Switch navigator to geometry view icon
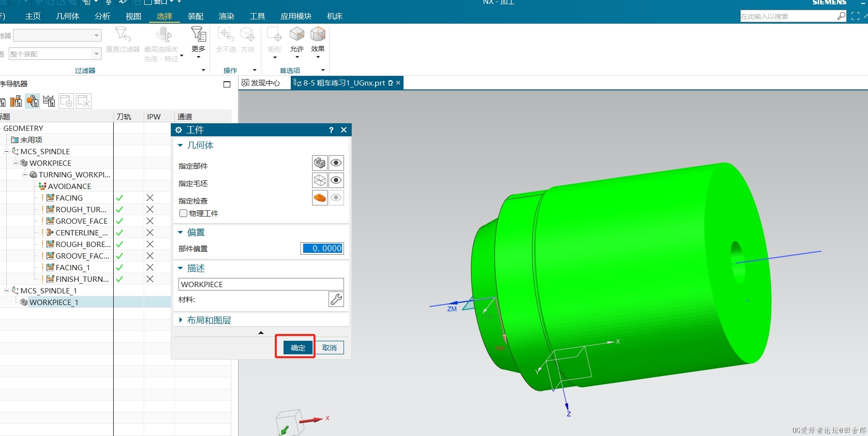The height and width of the screenshot is (436, 868). tap(32, 101)
